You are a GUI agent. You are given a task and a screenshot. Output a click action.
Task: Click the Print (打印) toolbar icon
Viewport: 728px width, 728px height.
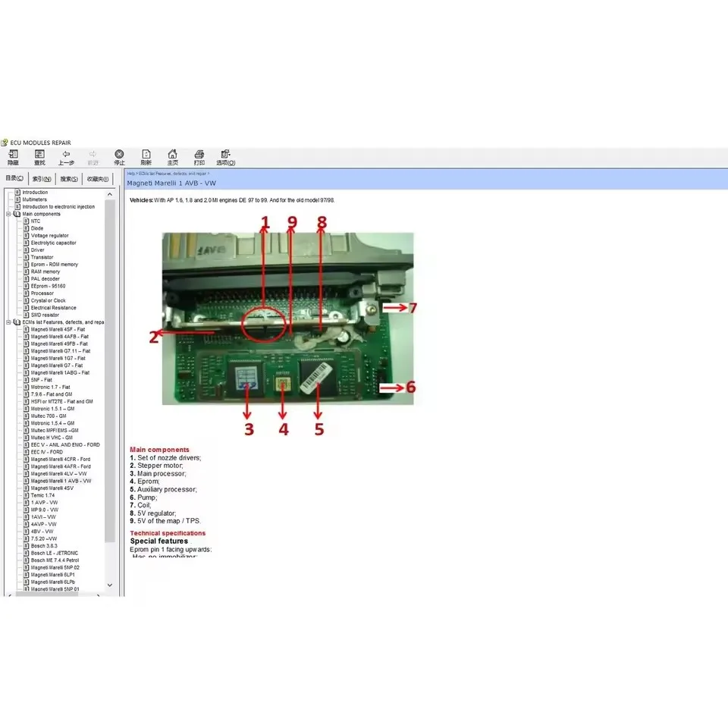[x=199, y=157]
